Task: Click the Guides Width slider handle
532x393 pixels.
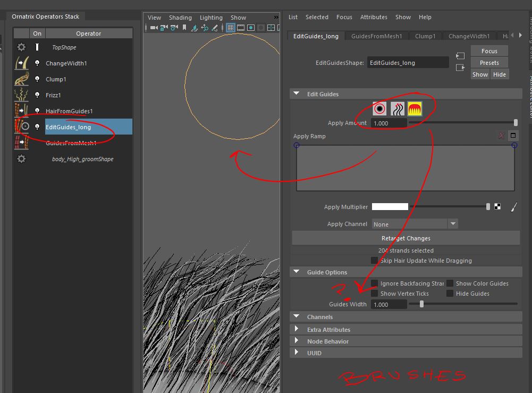Action: click(x=421, y=304)
